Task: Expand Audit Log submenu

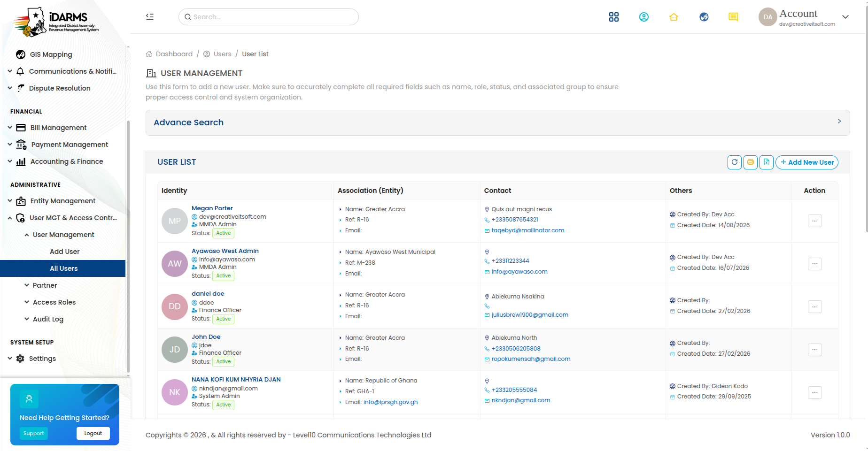Action: pos(63,319)
